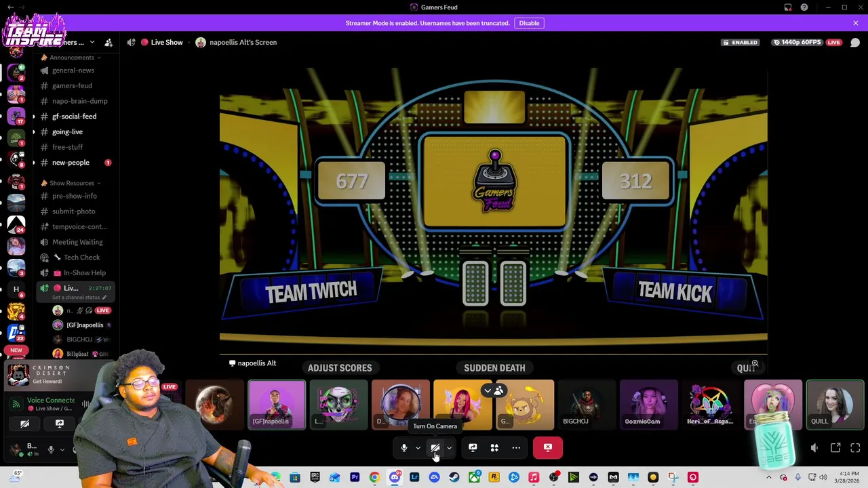Toggle members list chevron above tiles
The image size is (868, 488).
494,391
